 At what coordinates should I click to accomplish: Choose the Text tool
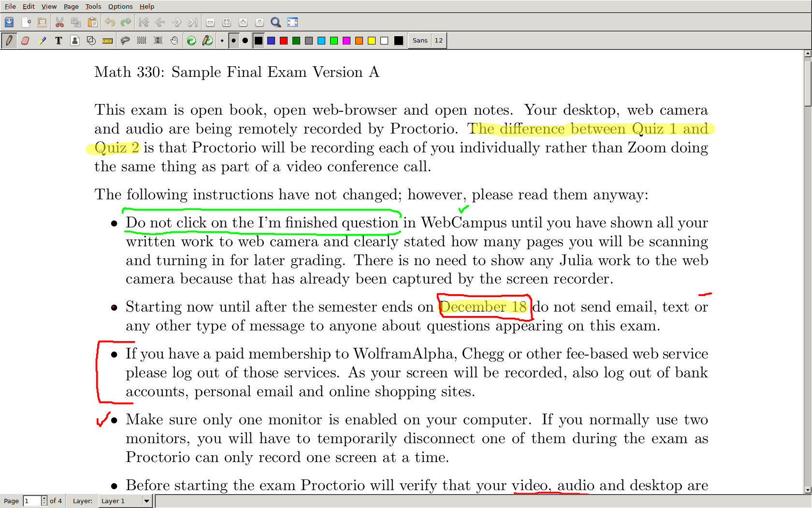point(58,41)
